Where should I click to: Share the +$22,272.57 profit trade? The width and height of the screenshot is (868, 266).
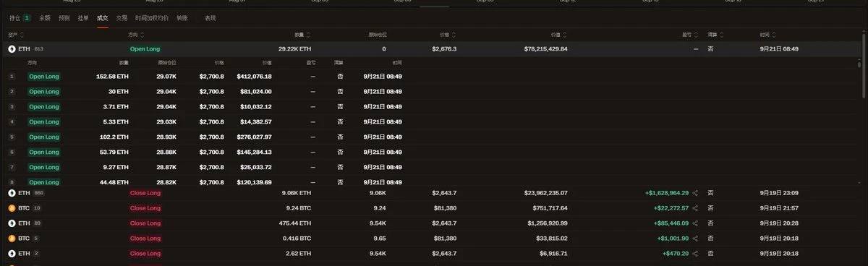click(x=695, y=208)
